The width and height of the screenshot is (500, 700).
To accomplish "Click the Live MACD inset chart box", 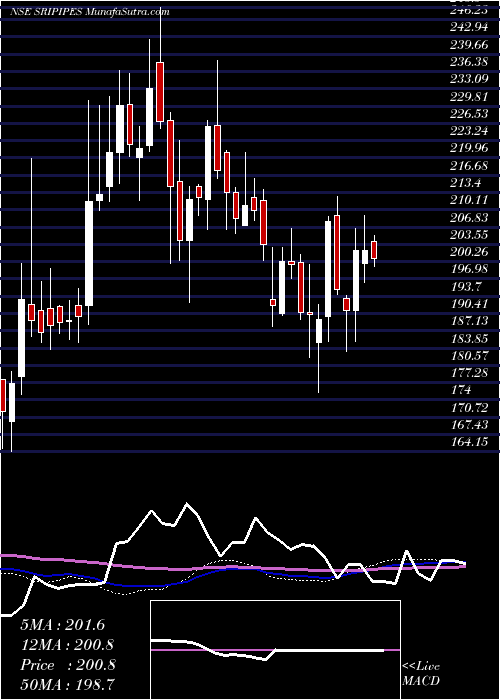I will coord(275,650).
